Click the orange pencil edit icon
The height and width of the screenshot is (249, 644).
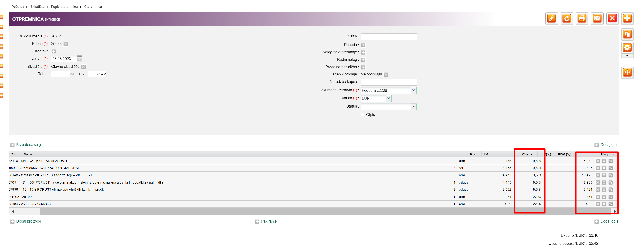click(551, 18)
